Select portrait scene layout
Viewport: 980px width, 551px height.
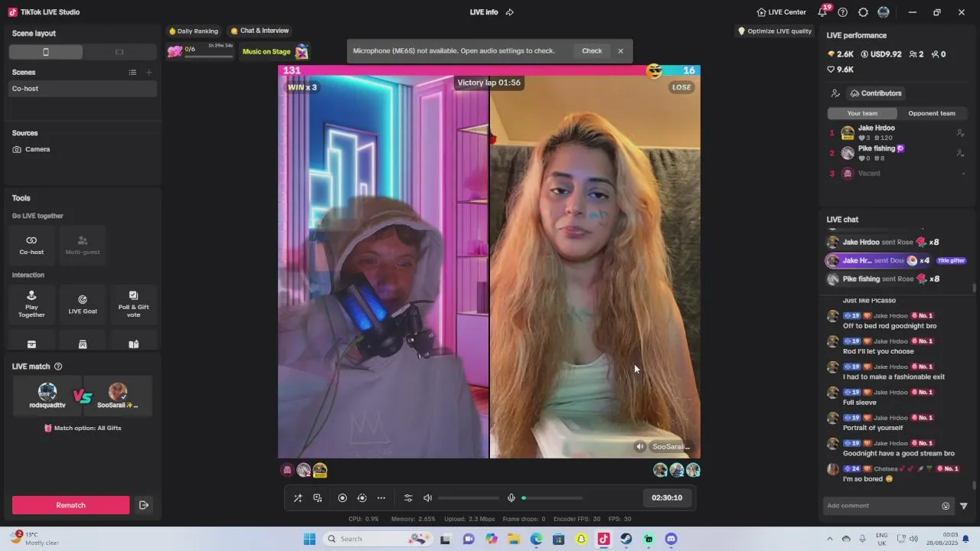click(46, 52)
